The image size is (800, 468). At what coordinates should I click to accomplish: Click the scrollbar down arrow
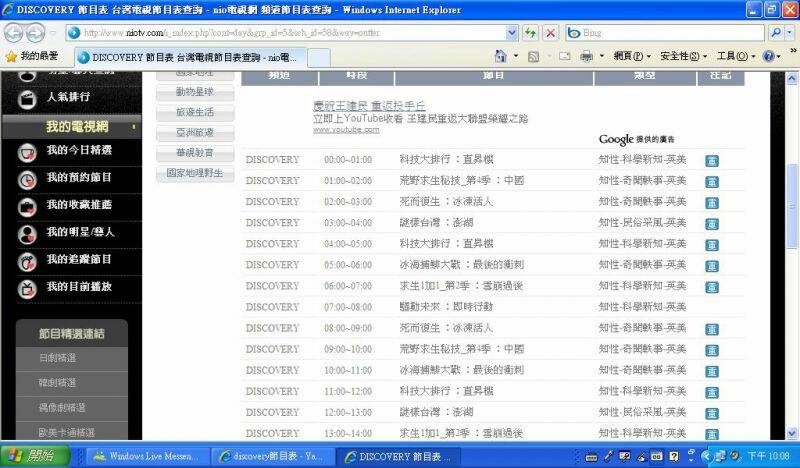click(x=792, y=433)
